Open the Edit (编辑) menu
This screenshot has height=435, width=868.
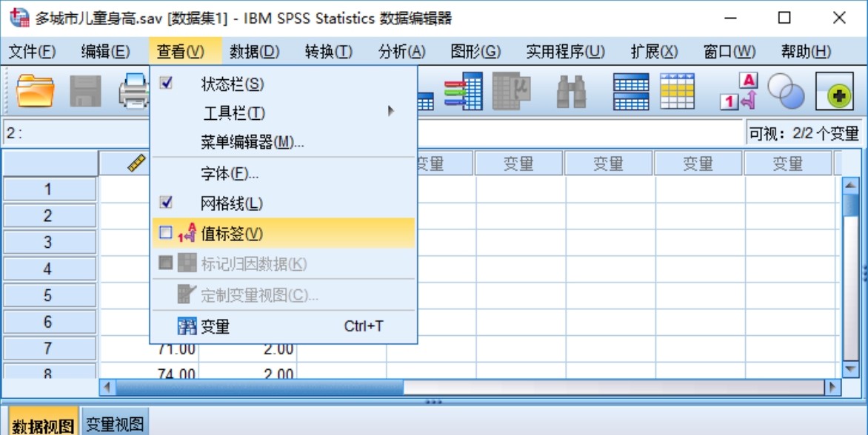coord(105,52)
